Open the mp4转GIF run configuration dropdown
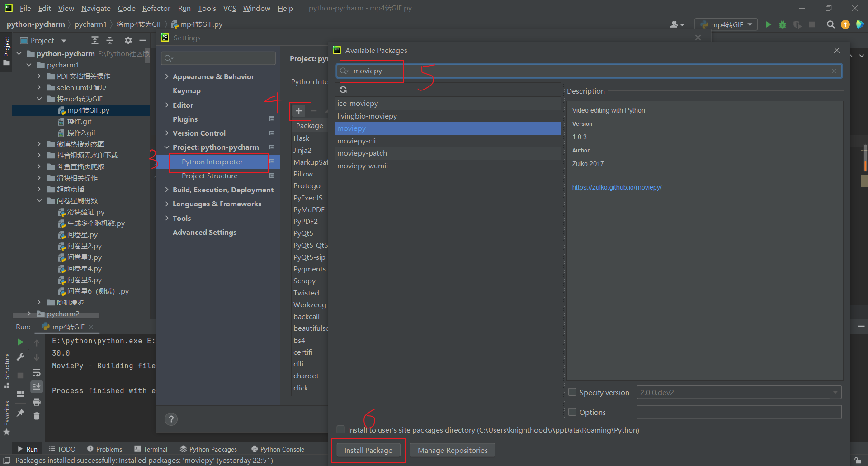This screenshot has height=466, width=868. point(726,24)
